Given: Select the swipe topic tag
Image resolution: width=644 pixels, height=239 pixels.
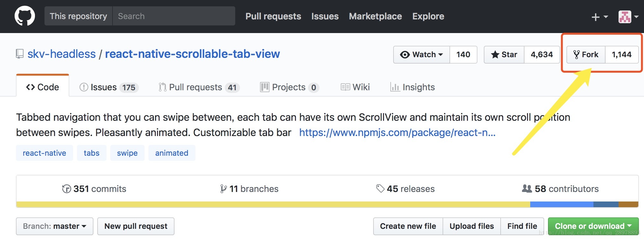Looking at the screenshot, I should click(127, 153).
